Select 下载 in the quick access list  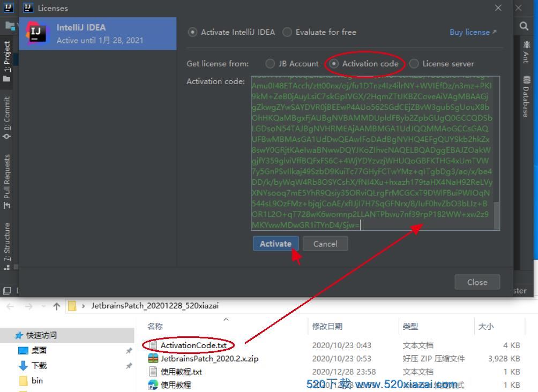(39, 365)
